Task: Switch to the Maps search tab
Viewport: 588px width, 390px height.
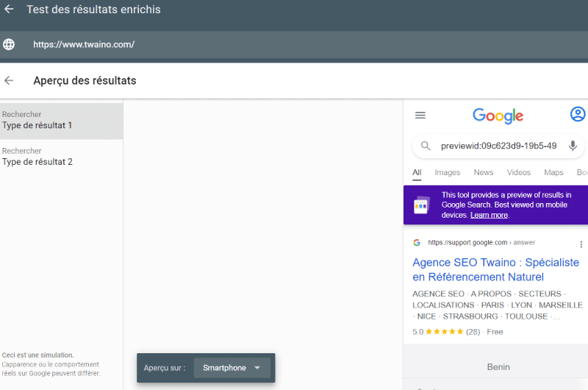Action: click(553, 172)
